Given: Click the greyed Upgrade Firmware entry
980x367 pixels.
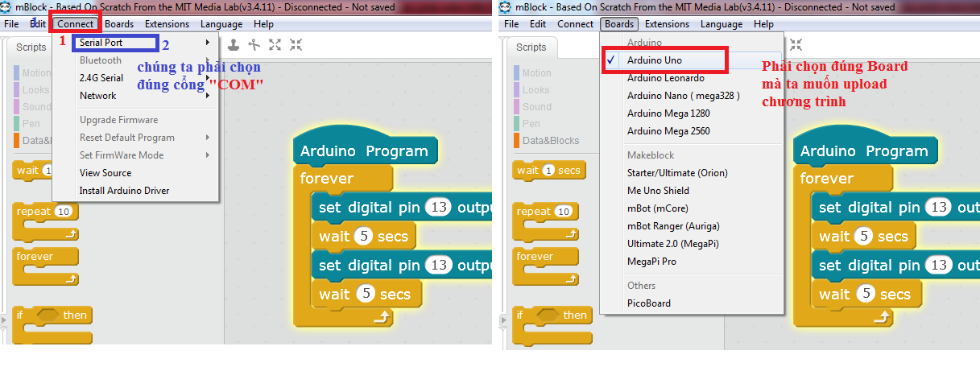Looking at the screenshot, I should [135, 120].
